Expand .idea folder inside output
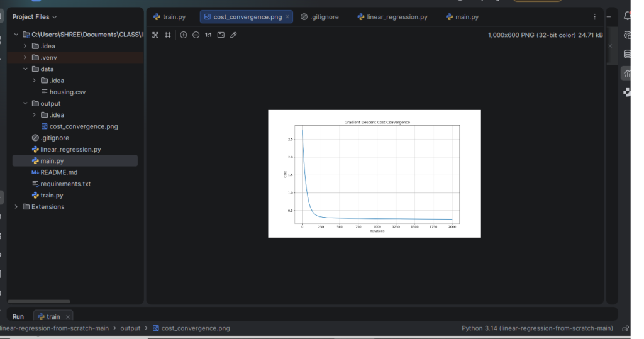The image size is (644, 339). pos(34,115)
